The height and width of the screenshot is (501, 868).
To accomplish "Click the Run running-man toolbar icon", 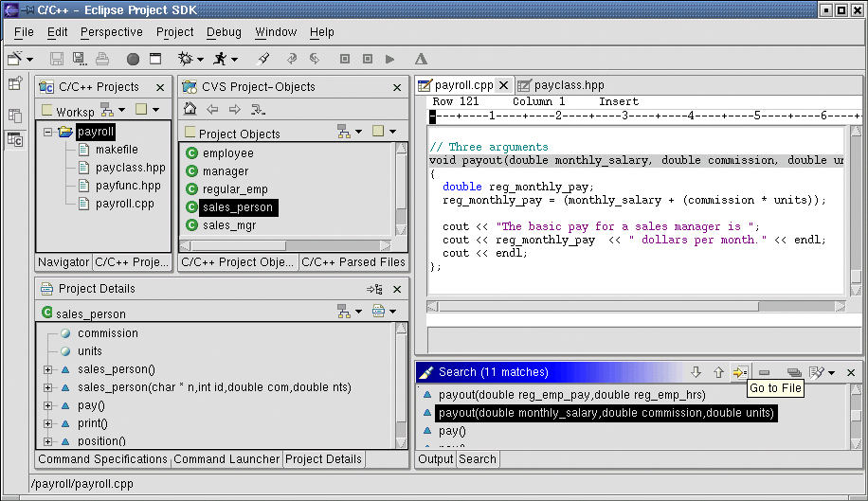I will tap(220, 59).
